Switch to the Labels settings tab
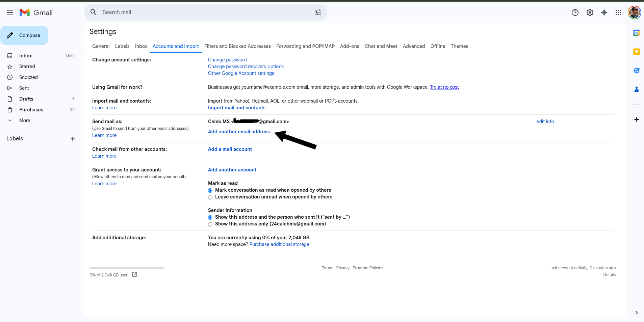644x322 pixels. 122,46
